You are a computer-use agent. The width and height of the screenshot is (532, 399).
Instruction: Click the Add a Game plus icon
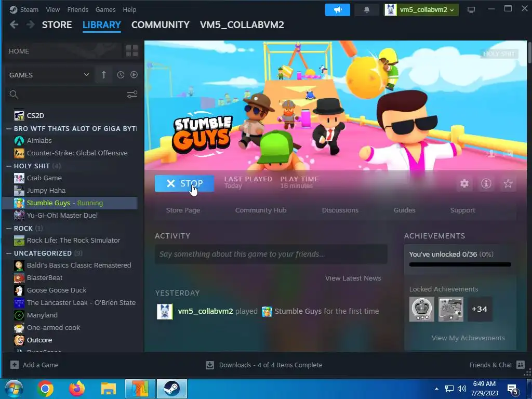tap(14, 365)
